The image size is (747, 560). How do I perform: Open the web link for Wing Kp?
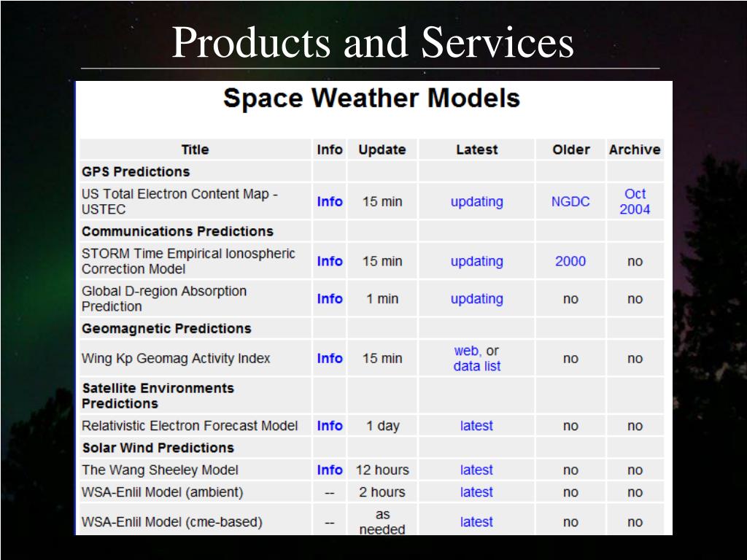(467, 351)
